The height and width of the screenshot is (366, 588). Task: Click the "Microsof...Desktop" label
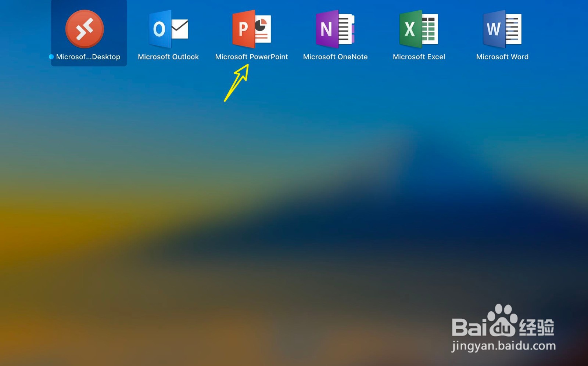pyautogui.click(x=88, y=57)
